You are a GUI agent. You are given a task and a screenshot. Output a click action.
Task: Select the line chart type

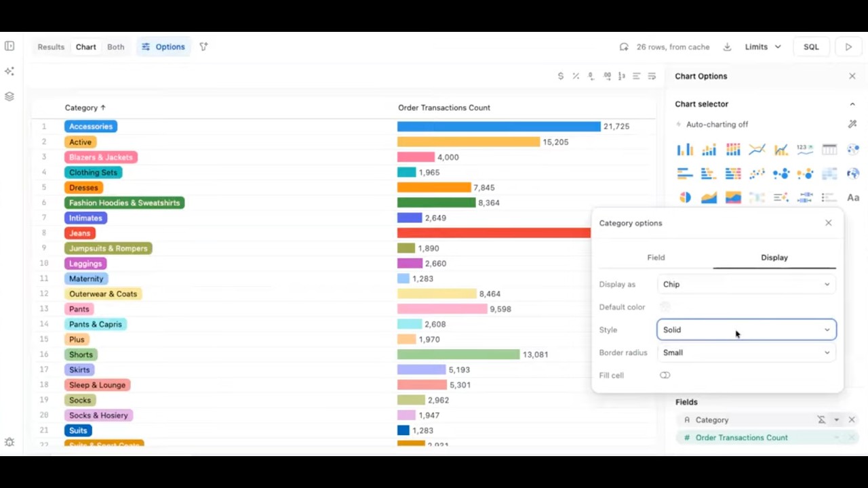[757, 149]
